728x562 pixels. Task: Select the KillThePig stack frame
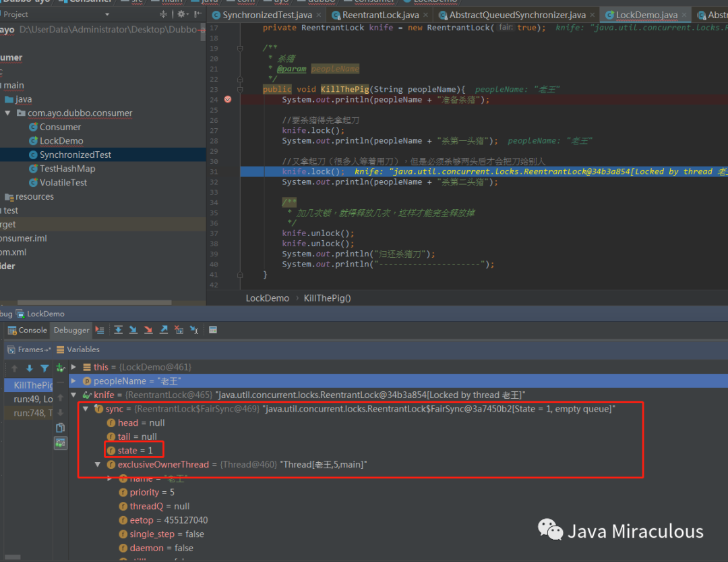(x=29, y=385)
